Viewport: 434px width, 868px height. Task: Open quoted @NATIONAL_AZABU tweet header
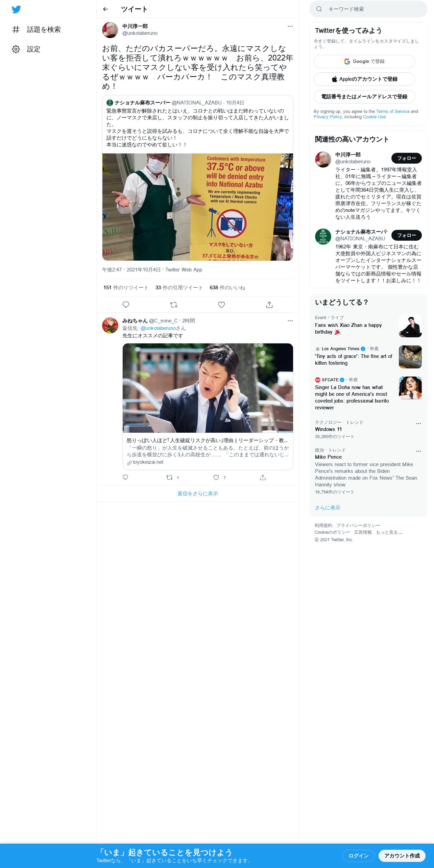click(x=175, y=103)
